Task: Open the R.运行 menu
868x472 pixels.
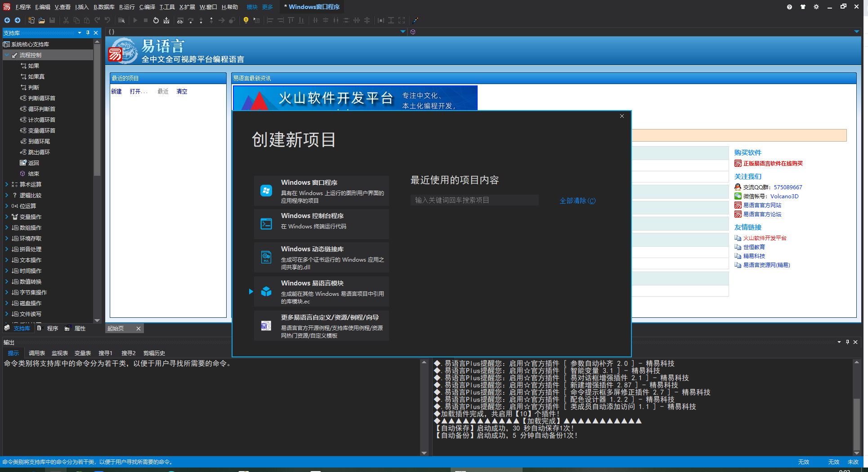Action: coord(127,7)
